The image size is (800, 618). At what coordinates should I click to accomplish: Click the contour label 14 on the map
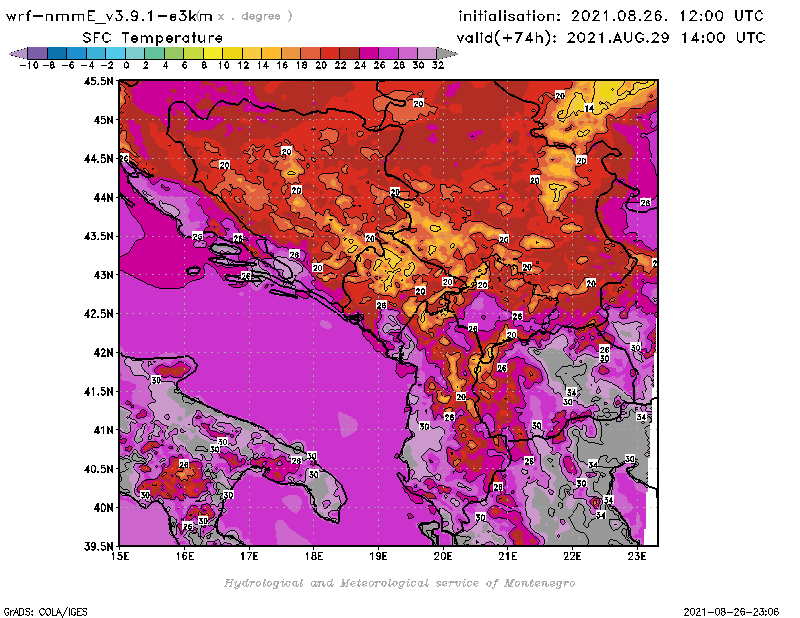[x=589, y=108]
